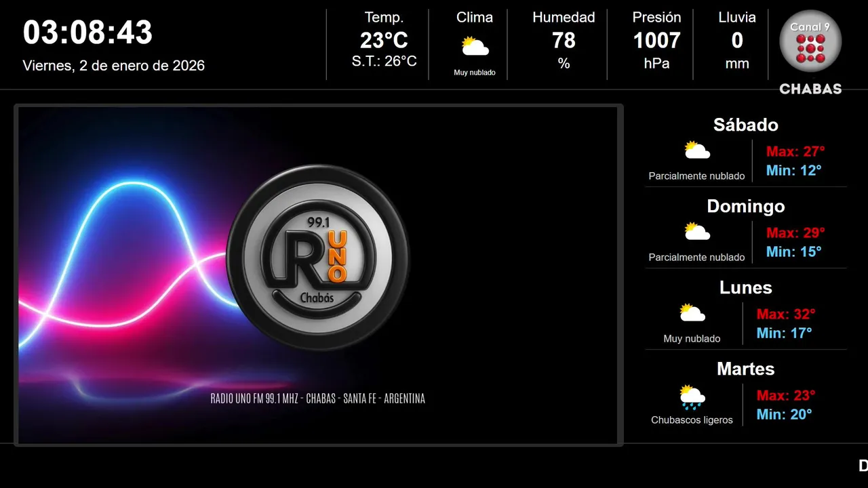The image size is (868, 488).
Task: Click the 'Lunes' forecast heading
Action: (x=746, y=287)
